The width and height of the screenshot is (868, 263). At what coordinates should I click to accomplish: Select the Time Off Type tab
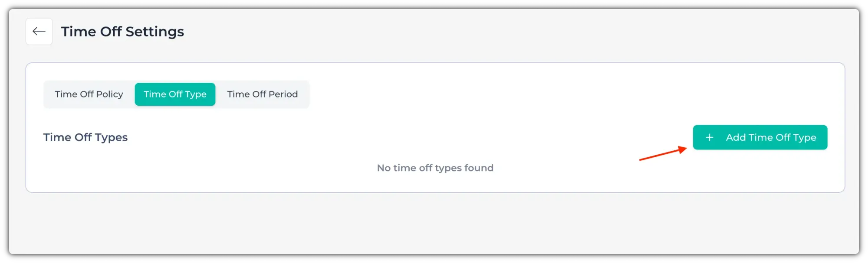(x=175, y=94)
